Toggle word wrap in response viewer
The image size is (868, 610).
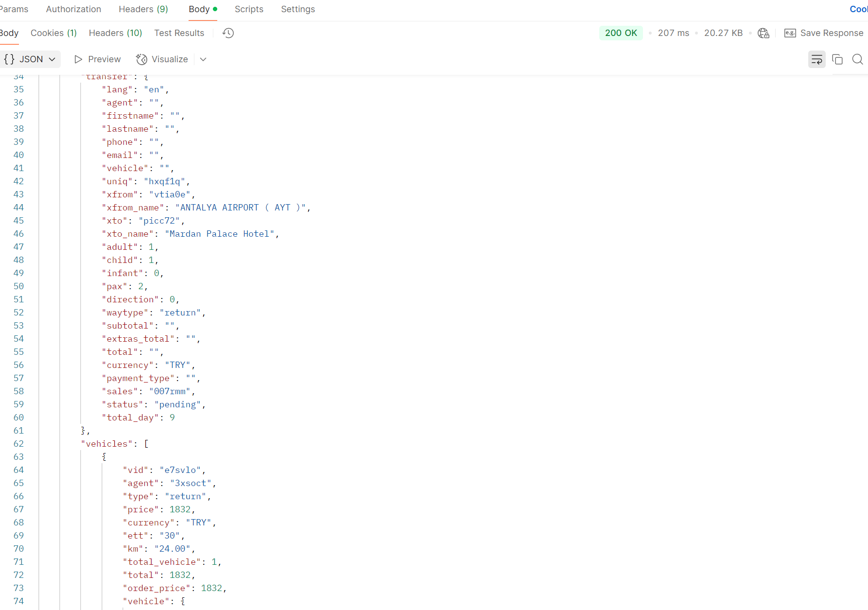click(816, 59)
